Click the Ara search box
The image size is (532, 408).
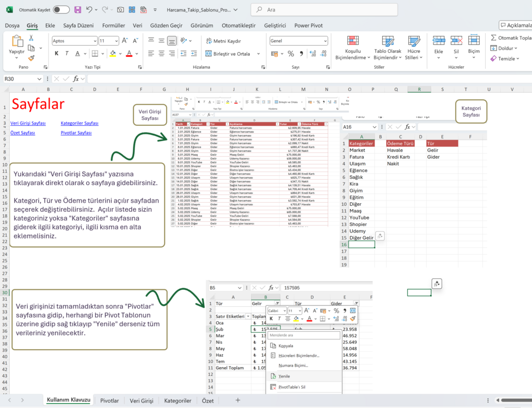coord(325,10)
